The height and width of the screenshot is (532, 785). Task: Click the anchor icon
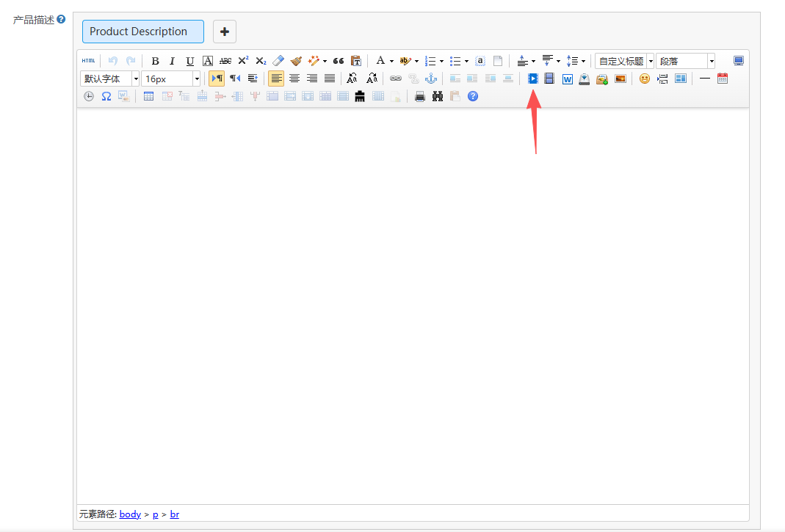coord(431,79)
